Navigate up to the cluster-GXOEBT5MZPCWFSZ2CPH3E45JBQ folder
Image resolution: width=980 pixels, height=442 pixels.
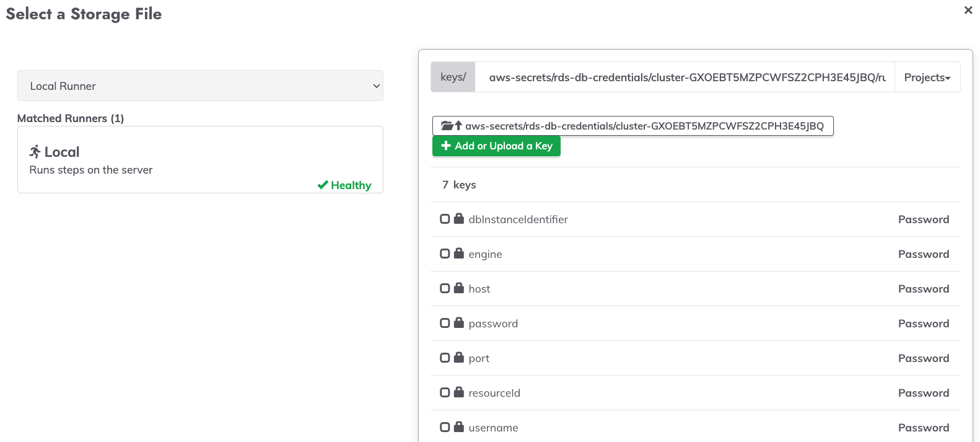pos(632,126)
